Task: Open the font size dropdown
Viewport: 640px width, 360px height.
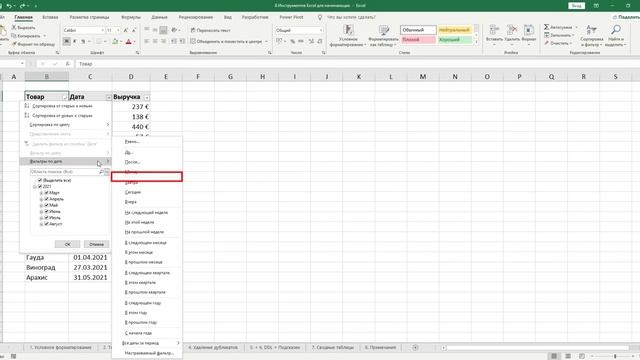Action: pyautogui.click(x=118, y=30)
